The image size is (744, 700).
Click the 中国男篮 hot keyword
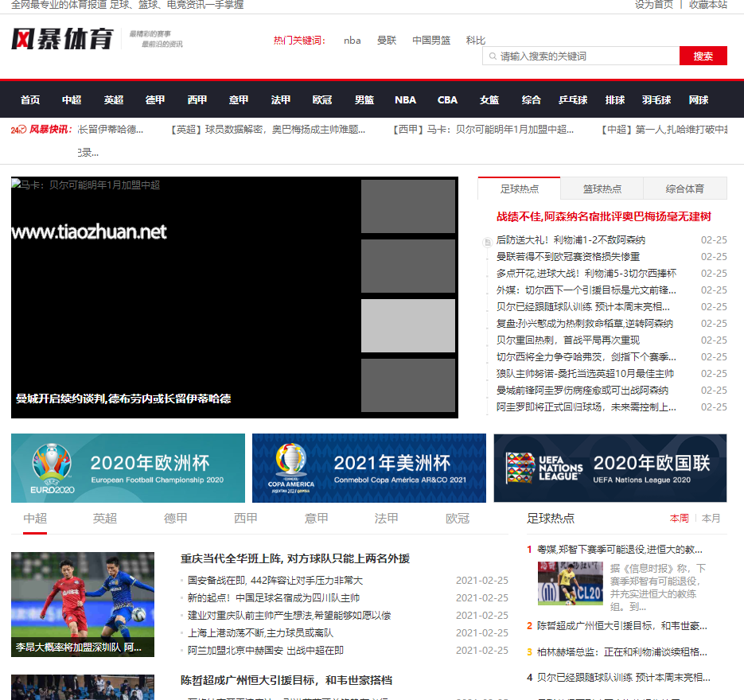click(430, 41)
